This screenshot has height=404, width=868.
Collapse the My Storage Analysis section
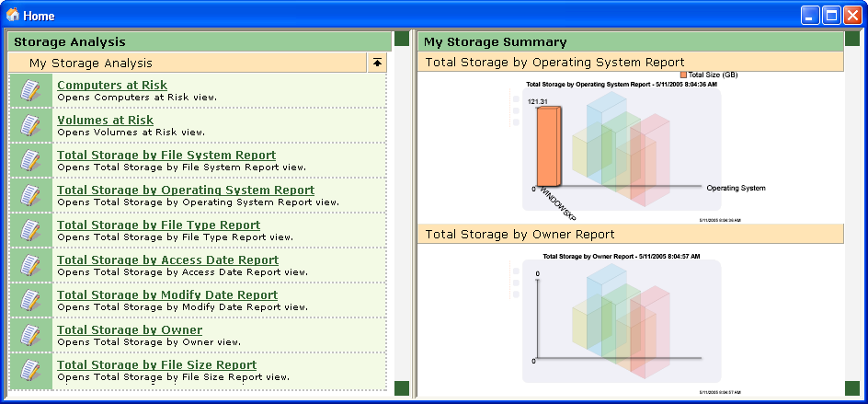(379, 63)
